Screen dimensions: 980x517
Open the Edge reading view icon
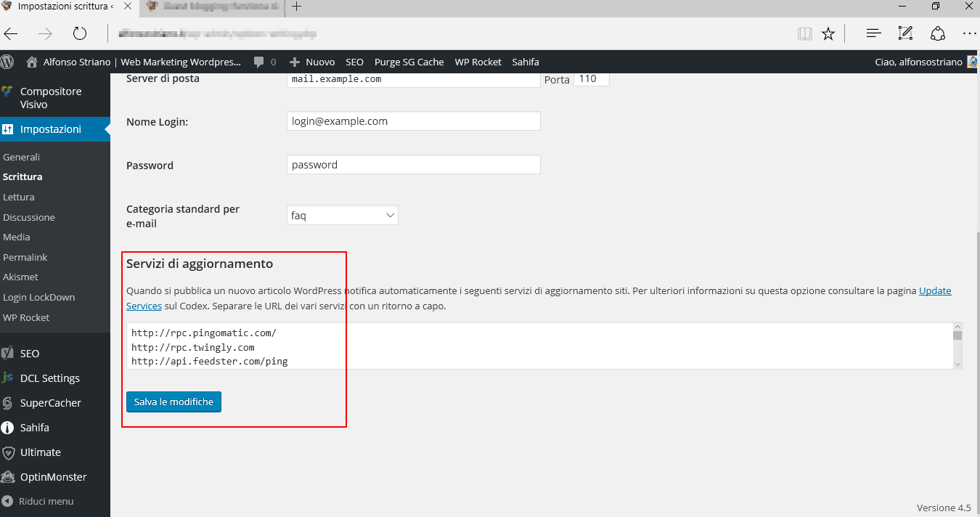(x=804, y=33)
